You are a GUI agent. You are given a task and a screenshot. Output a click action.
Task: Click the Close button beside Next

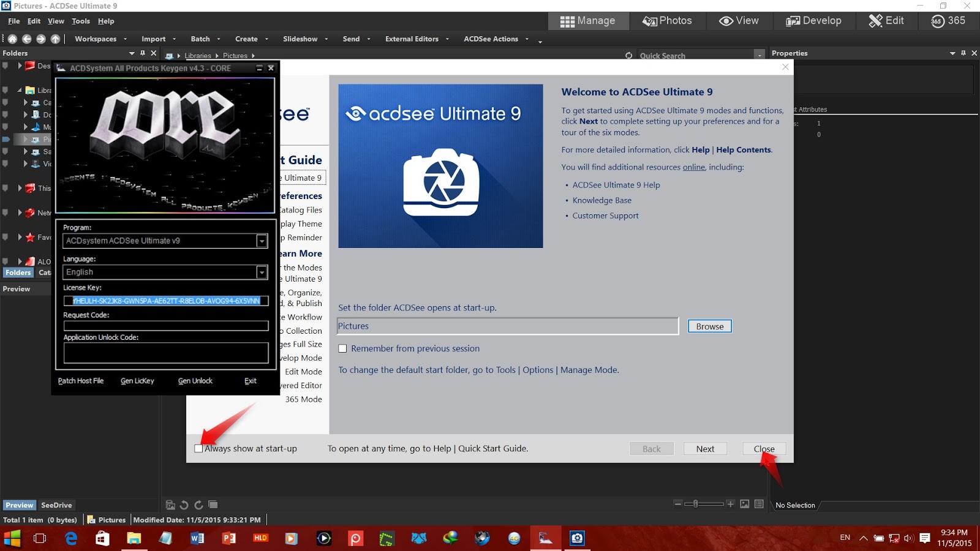(764, 449)
